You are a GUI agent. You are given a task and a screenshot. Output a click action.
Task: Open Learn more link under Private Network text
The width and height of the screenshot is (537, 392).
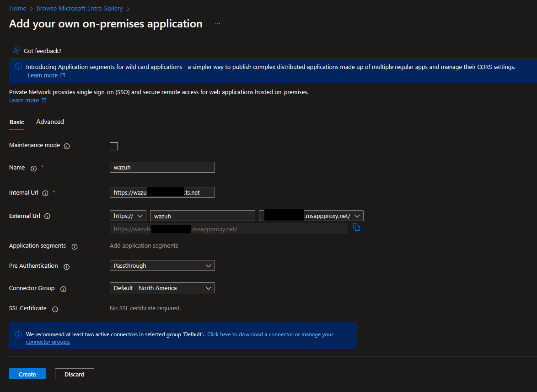coord(24,100)
